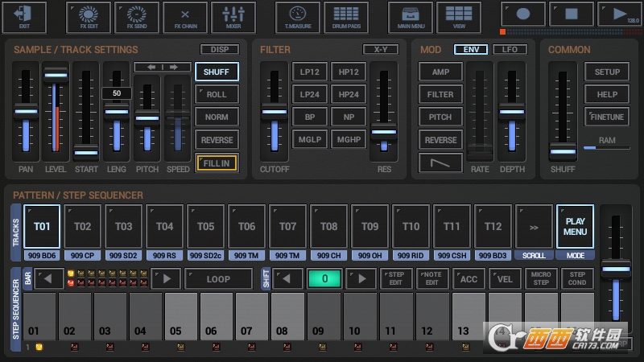Screen dimensions: 644x362
Task: Toggle the LOOP button
Action: pos(218,279)
